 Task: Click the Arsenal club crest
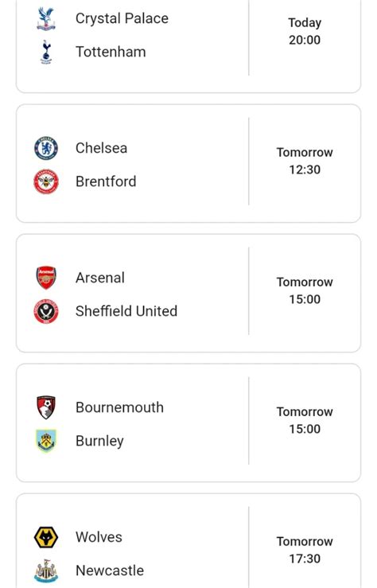pyautogui.click(x=46, y=278)
